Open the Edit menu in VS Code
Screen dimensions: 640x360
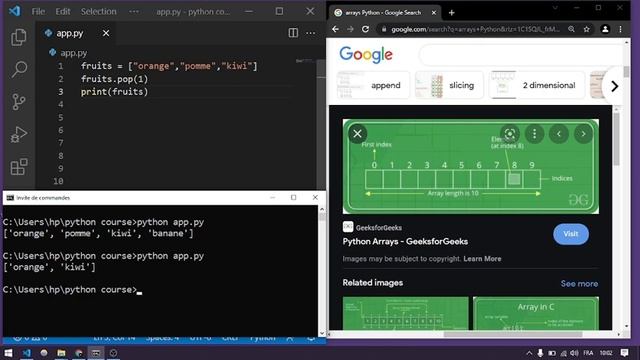63,11
